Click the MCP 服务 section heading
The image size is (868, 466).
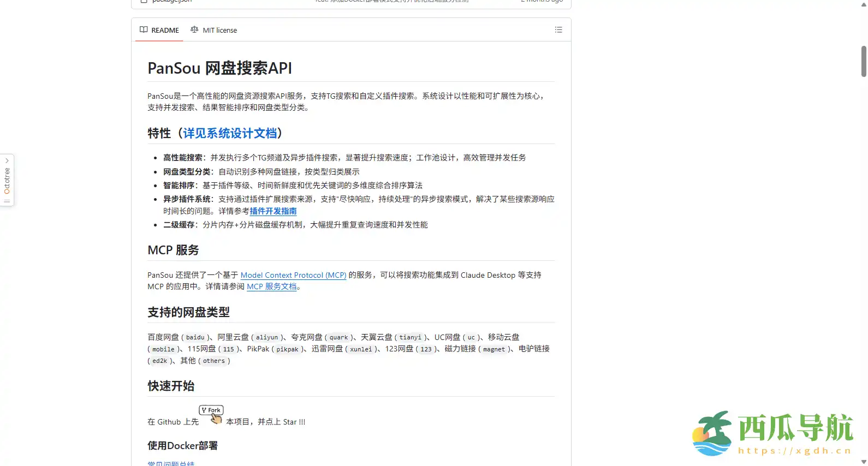click(173, 250)
